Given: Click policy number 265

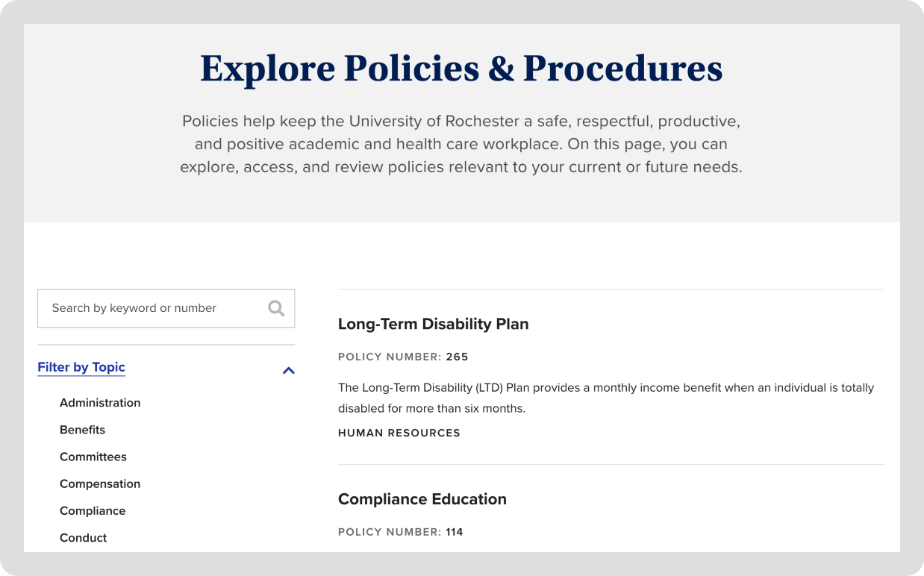Looking at the screenshot, I should tap(457, 357).
